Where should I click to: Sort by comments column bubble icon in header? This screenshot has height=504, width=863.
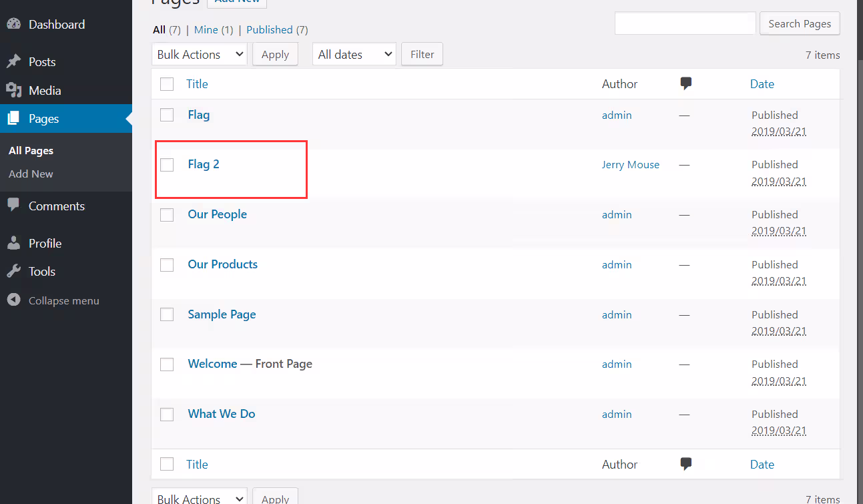(685, 83)
